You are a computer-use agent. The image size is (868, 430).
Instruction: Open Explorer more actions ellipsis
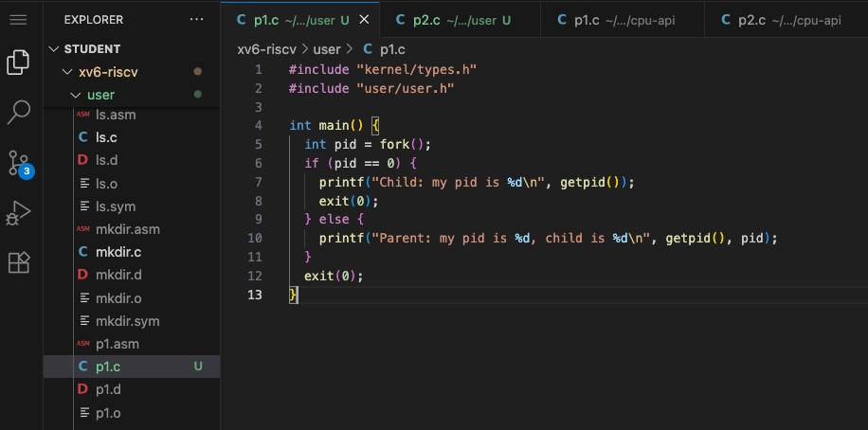196,20
